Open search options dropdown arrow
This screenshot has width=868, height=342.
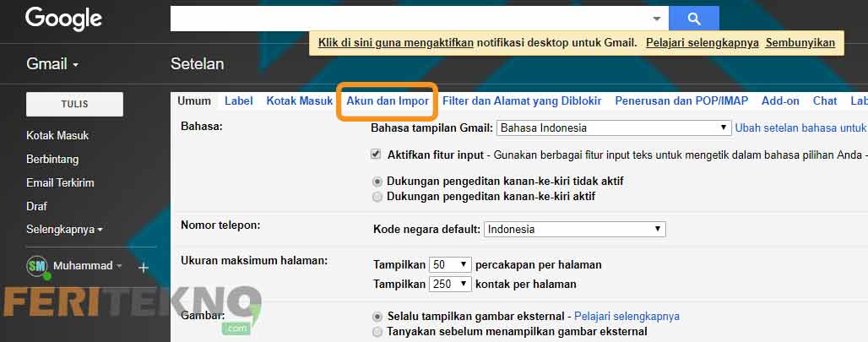tap(657, 19)
